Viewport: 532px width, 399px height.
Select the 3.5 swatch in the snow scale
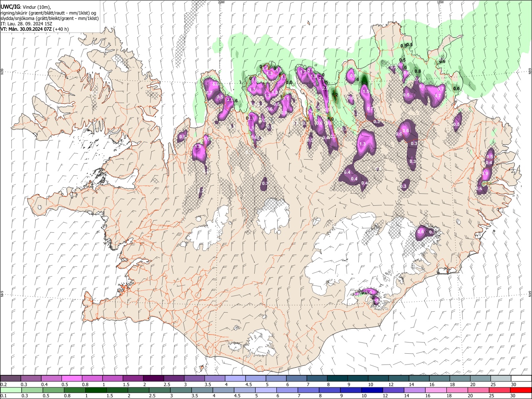[215, 379]
